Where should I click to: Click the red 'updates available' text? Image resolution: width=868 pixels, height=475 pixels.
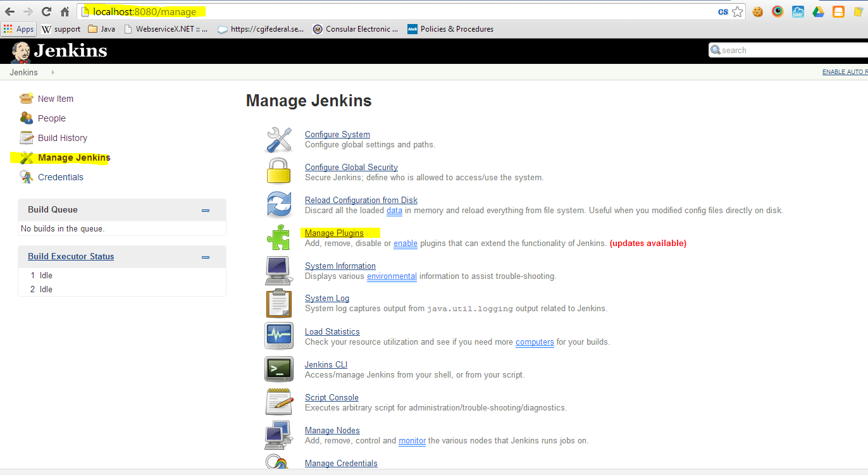coord(648,243)
